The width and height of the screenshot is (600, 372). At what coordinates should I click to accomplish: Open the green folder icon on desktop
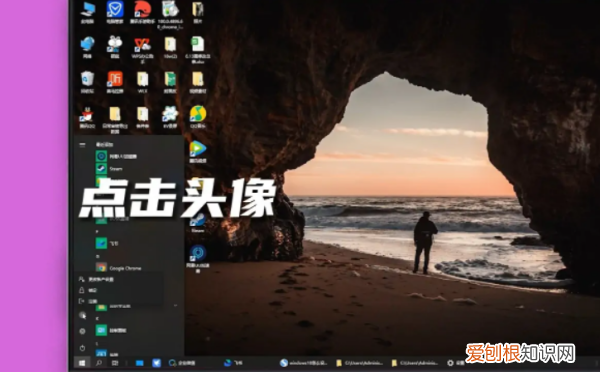click(x=170, y=82)
